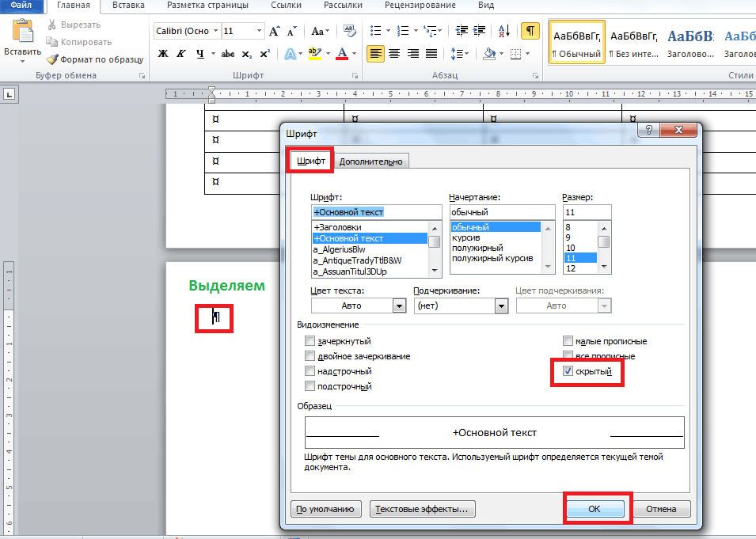Center the paragraph text
This screenshot has width=756, height=539.
(x=394, y=54)
